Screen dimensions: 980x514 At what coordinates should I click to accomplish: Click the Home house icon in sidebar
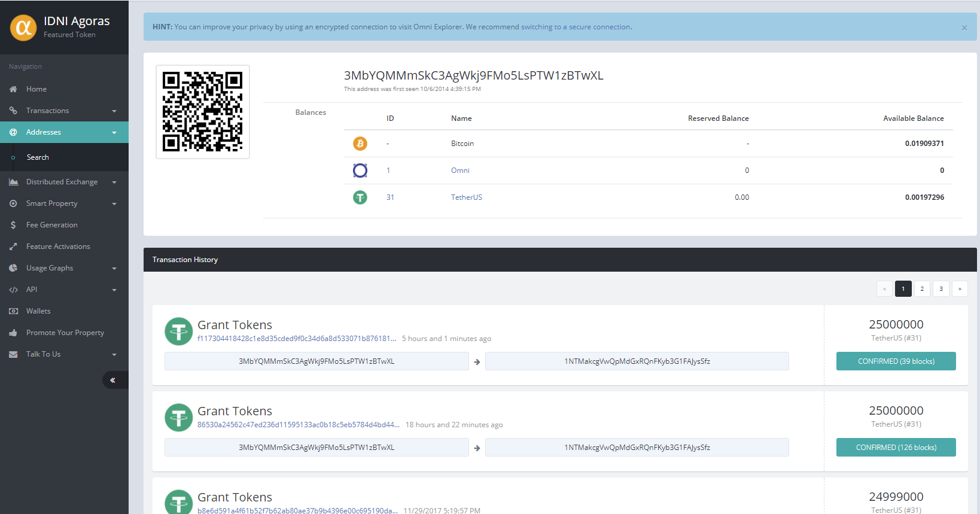click(13, 89)
